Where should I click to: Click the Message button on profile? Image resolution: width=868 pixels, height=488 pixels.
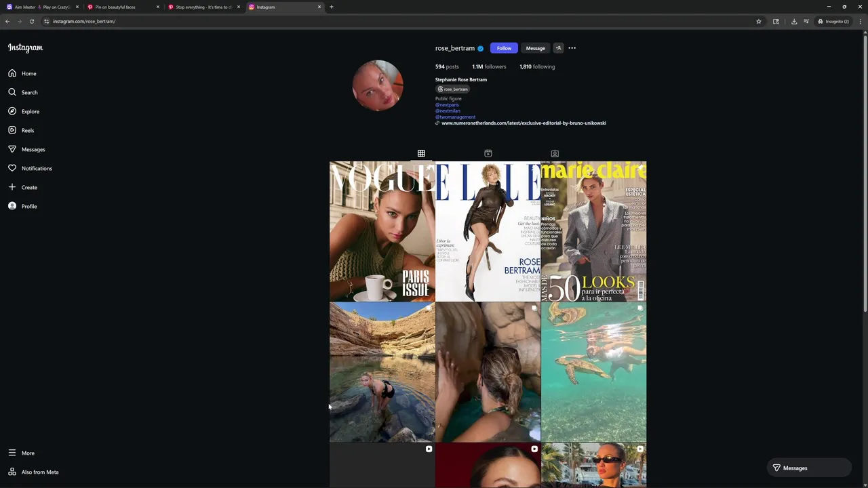coord(535,48)
